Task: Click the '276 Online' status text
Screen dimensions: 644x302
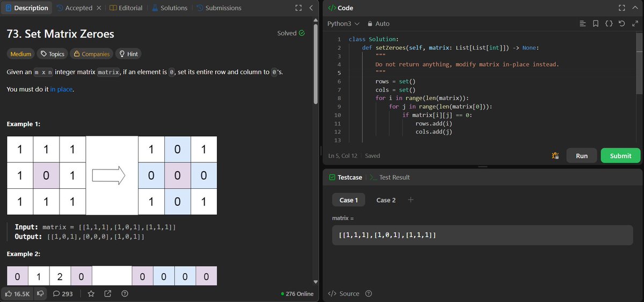Action: pyautogui.click(x=297, y=293)
